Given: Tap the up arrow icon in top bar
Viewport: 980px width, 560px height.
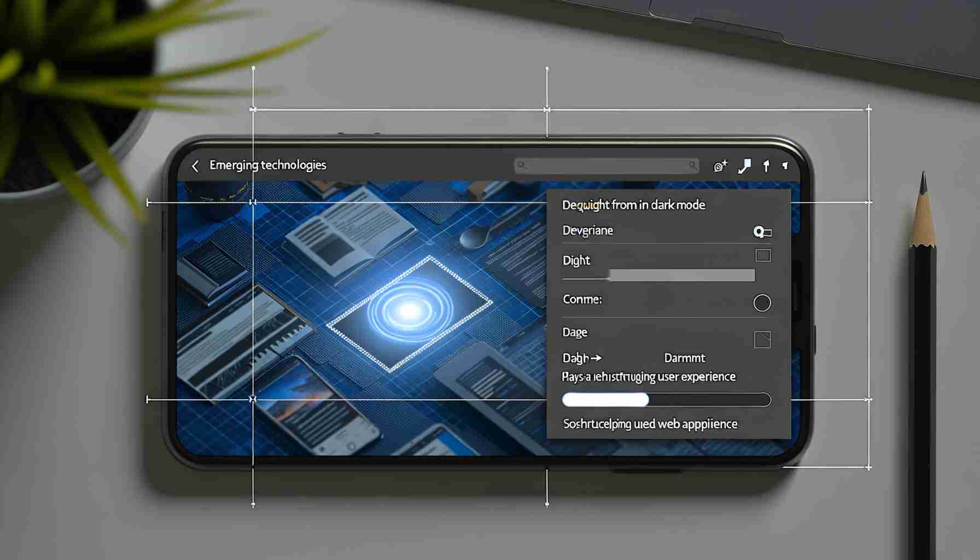Looking at the screenshot, I should pos(766,166).
